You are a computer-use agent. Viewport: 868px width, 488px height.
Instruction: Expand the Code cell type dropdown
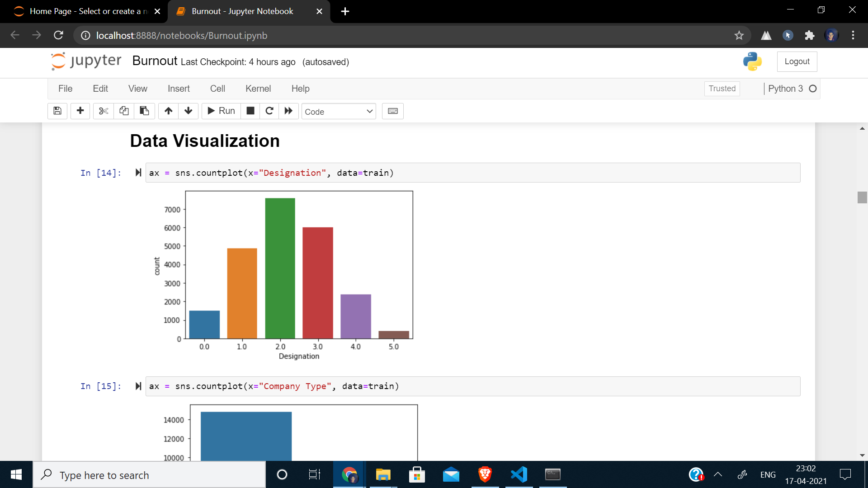pos(339,111)
